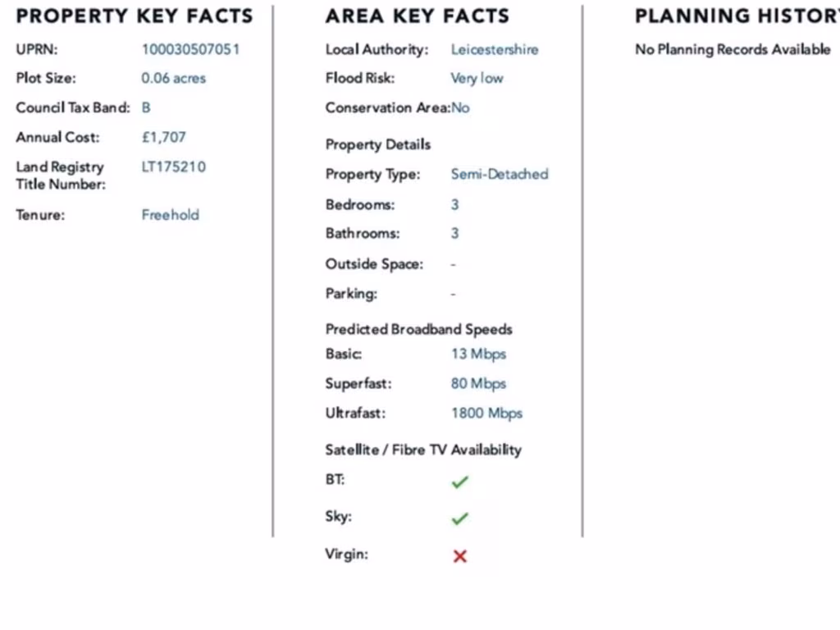Click the Area Key Facts heading

pyautogui.click(x=417, y=16)
